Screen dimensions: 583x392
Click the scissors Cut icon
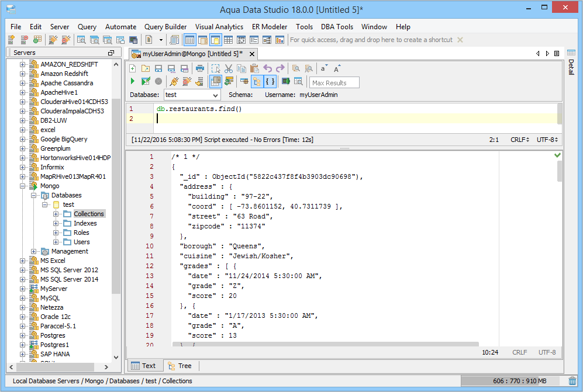coord(229,69)
